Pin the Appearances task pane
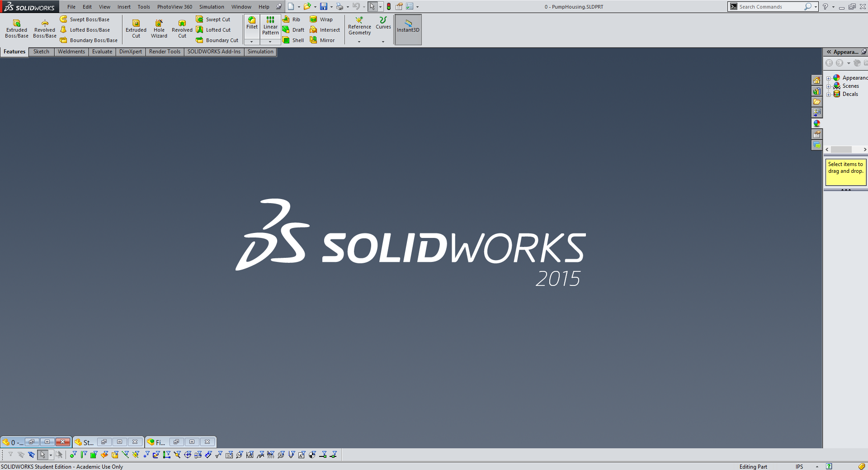The height and width of the screenshot is (470, 868). [x=863, y=52]
